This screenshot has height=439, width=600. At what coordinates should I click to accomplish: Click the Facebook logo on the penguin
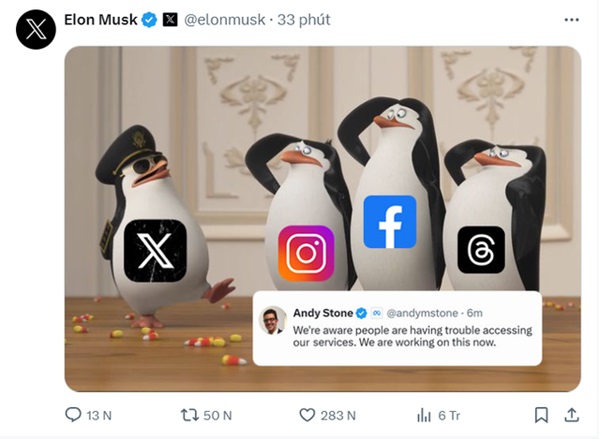389,222
